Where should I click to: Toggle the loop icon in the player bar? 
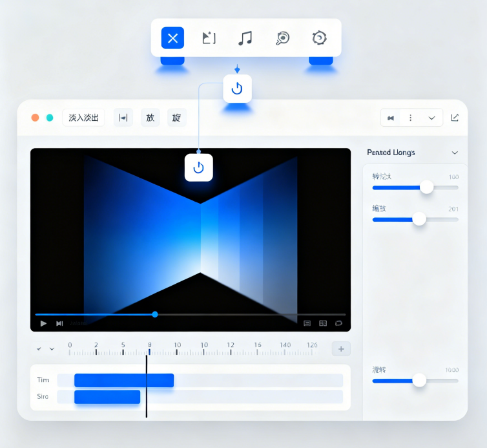click(x=338, y=323)
